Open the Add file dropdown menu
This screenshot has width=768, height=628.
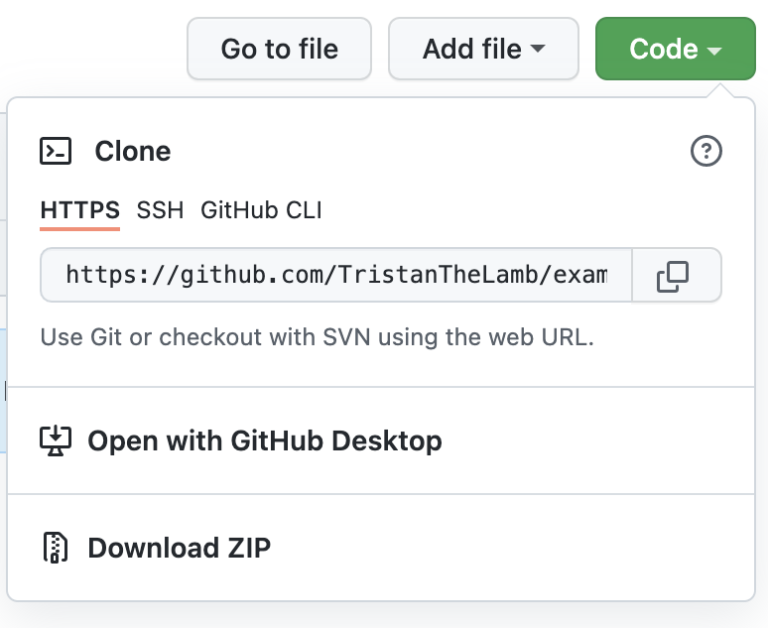pos(483,48)
